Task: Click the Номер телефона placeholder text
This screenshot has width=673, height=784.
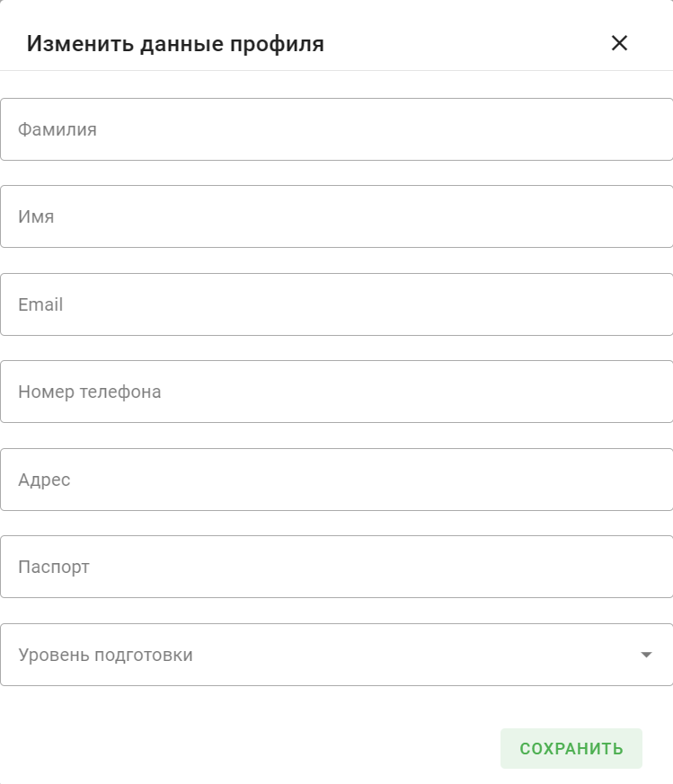Action: pyautogui.click(x=90, y=392)
